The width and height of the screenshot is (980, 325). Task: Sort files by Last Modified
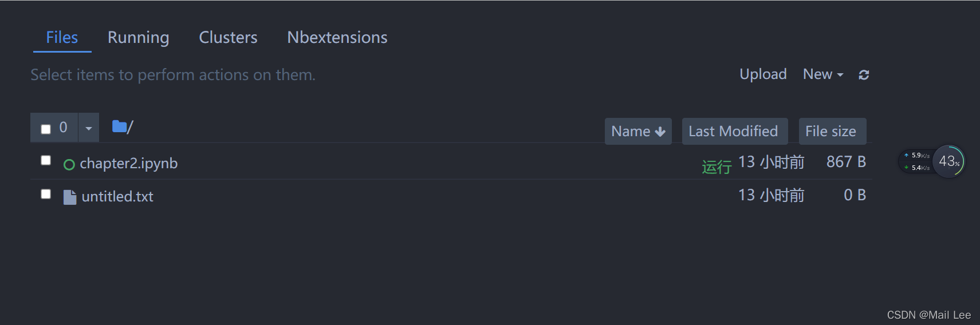(x=733, y=132)
